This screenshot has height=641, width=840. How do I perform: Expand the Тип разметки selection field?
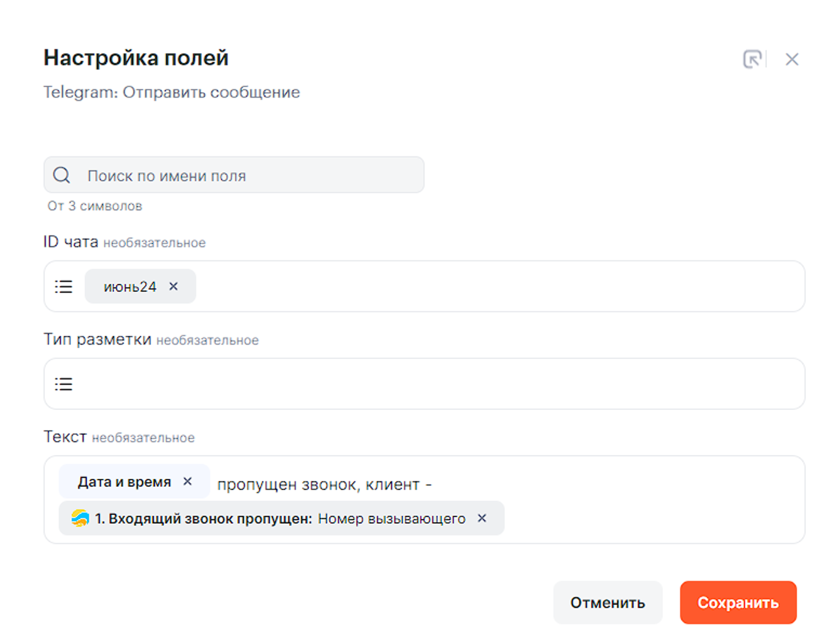(434, 384)
